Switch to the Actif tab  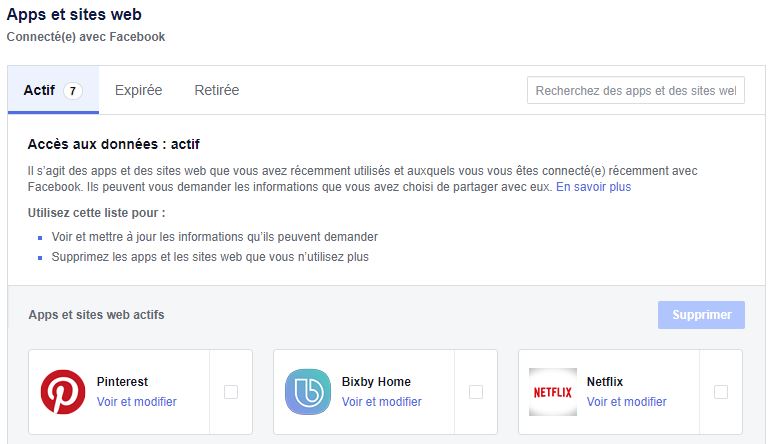(x=39, y=90)
